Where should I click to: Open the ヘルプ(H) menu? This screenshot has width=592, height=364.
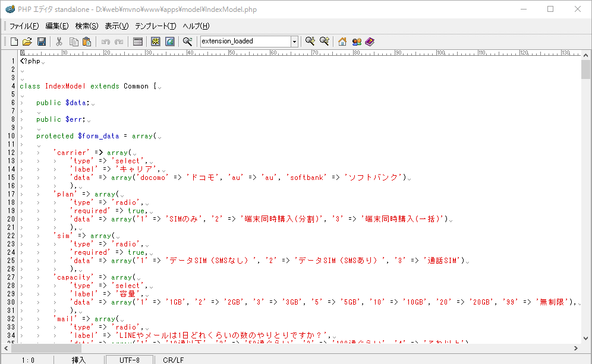[x=196, y=26]
